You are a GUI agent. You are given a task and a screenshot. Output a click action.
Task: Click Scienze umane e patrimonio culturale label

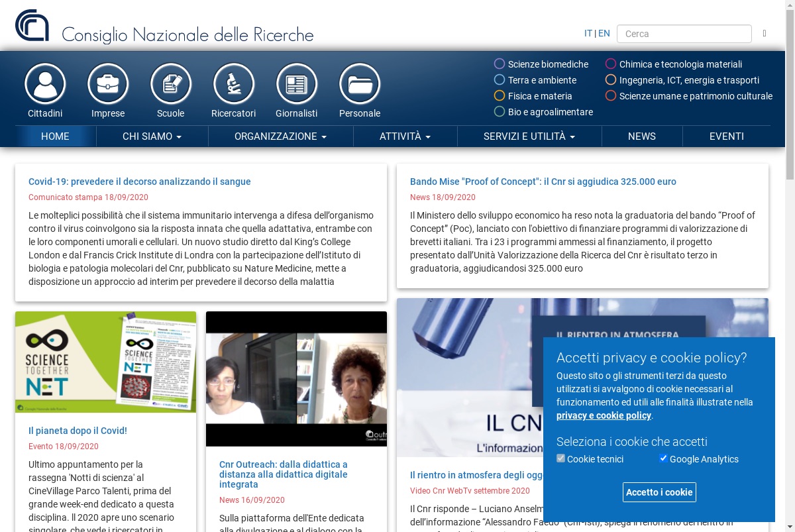696,96
